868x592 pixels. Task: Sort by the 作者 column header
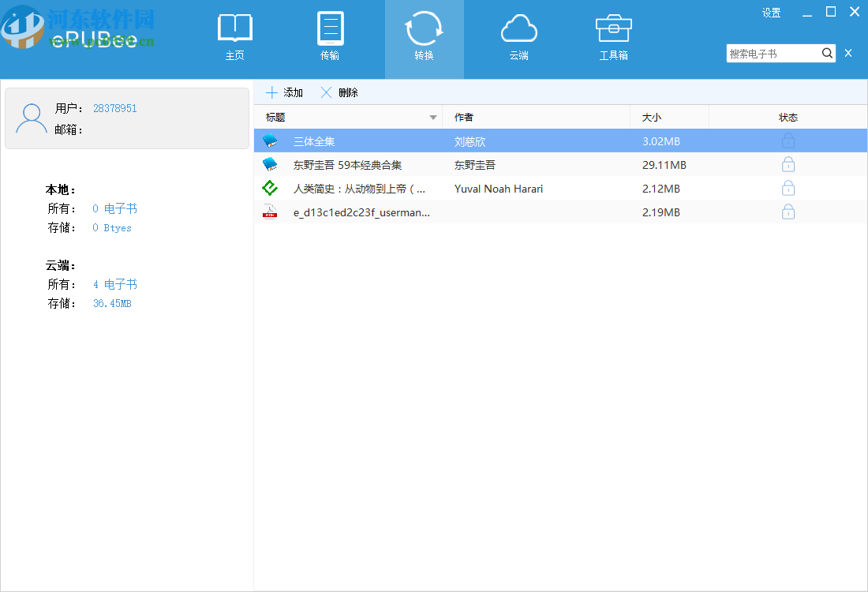[x=536, y=118]
